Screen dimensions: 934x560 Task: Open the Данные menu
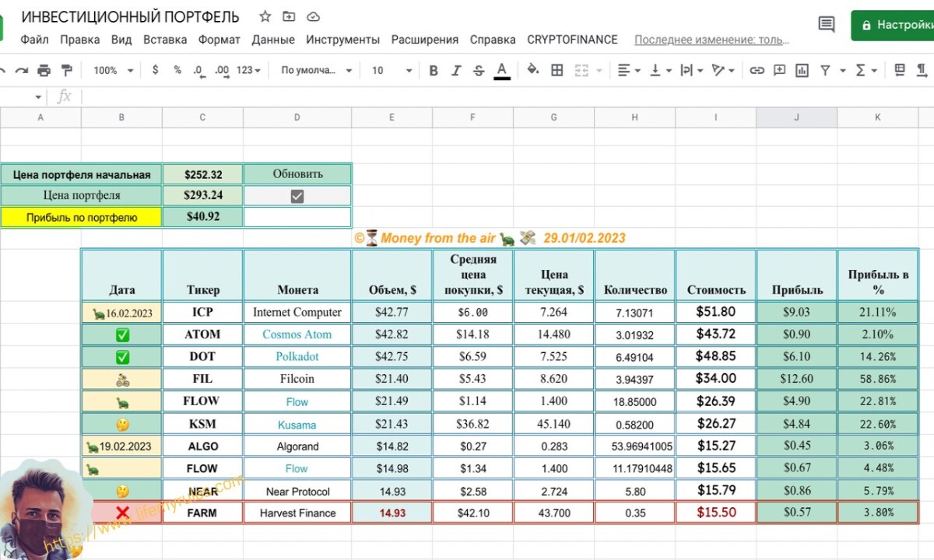tap(273, 40)
